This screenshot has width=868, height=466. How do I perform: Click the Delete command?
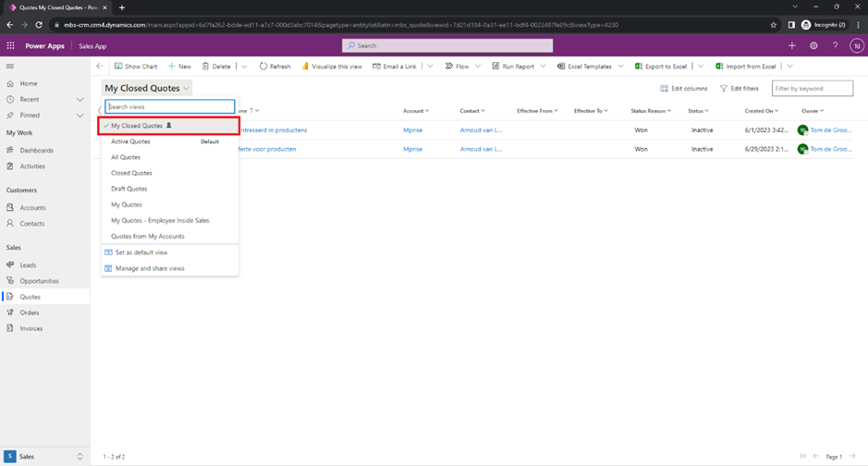[216, 66]
